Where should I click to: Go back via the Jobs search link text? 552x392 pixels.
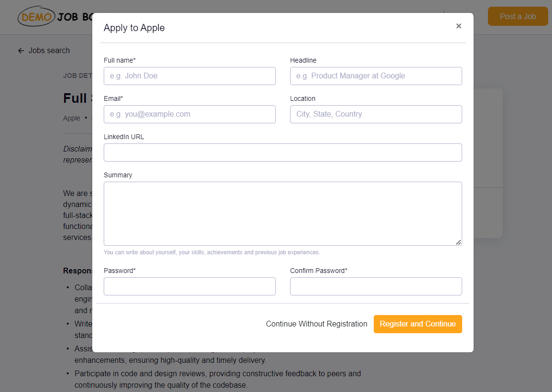[x=49, y=51]
